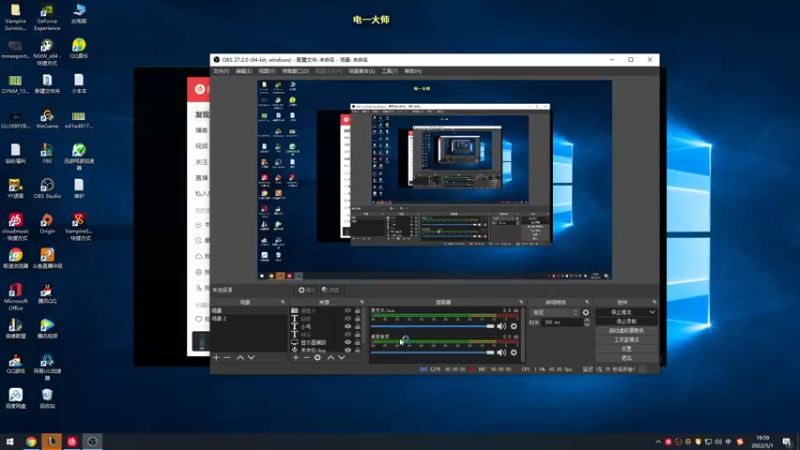Screen dimensions: 800x450
Task: Pop out the 混音器 dock panel
Action: click(521, 302)
